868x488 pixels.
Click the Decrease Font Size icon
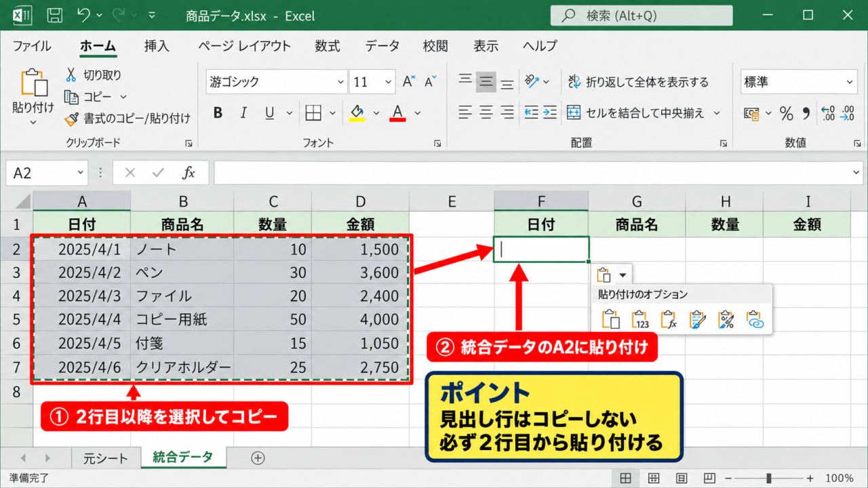click(x=430, y=82)
